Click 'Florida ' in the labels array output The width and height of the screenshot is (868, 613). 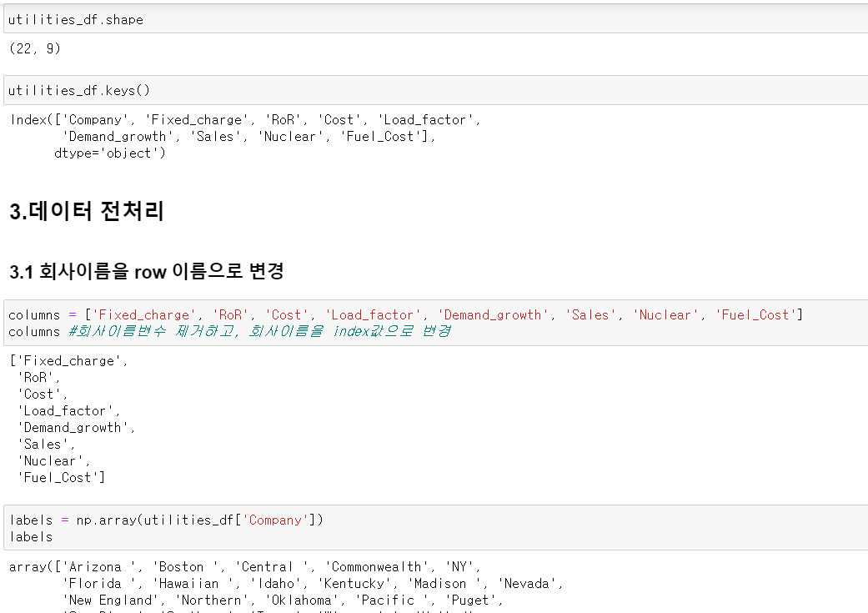(98, 584)
